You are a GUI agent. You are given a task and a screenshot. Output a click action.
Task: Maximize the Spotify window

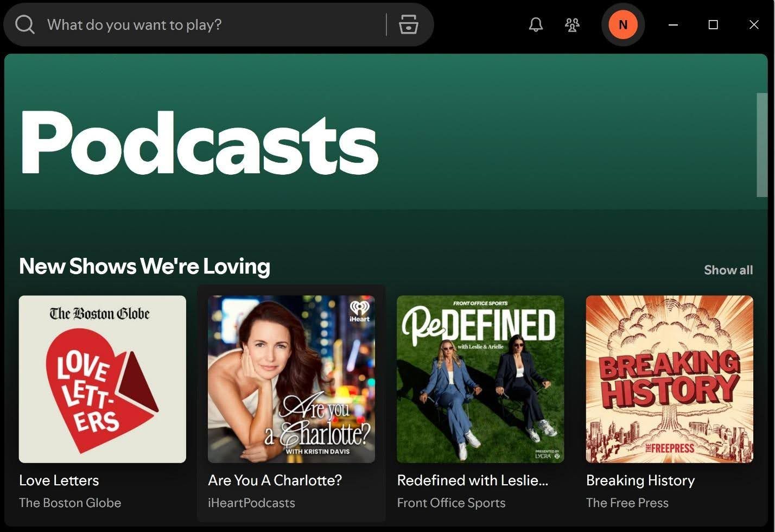pos(713,24)
